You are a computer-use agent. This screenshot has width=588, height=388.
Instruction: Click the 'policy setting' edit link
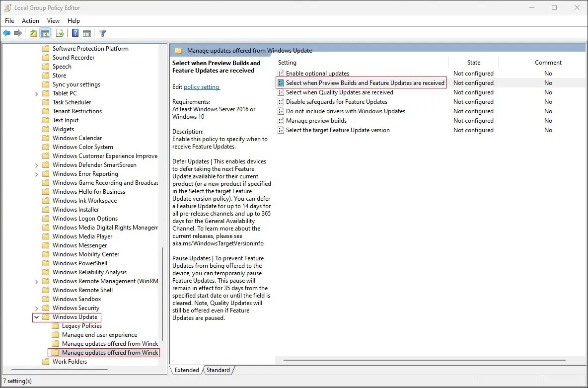click(201, 87)
